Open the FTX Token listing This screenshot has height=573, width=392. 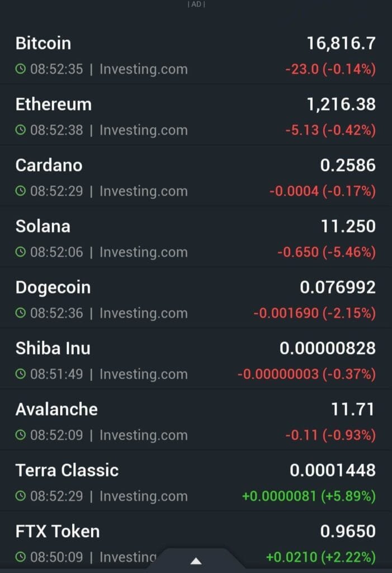[58, 531]
